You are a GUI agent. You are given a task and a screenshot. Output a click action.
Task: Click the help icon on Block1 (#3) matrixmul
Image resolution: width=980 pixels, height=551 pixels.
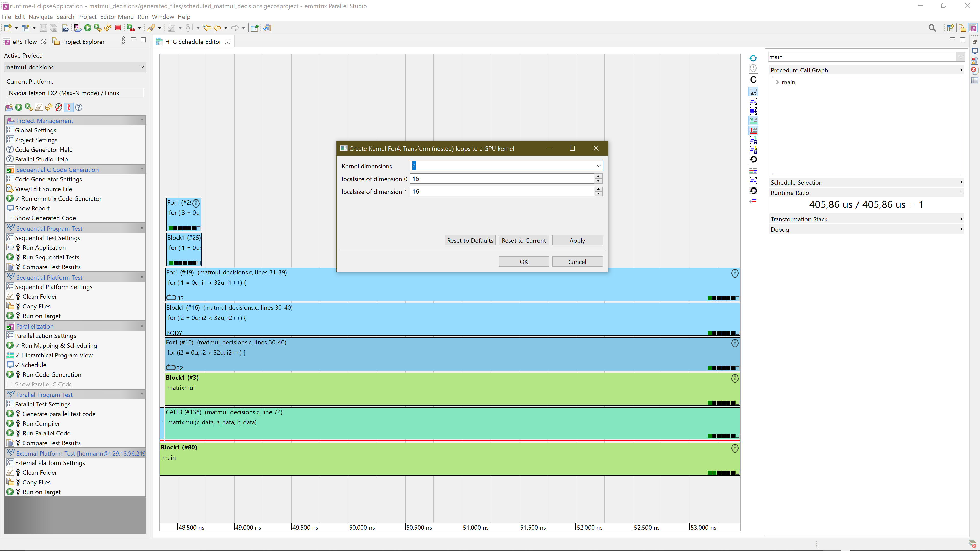pyautogui.click(x=735, y=378)
